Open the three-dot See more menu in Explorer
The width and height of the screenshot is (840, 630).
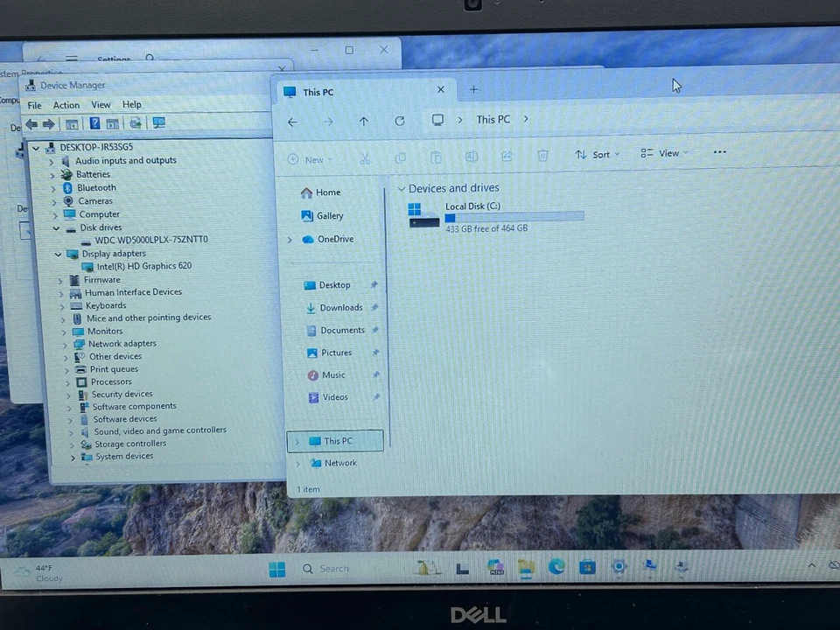[x=720, y=152]
